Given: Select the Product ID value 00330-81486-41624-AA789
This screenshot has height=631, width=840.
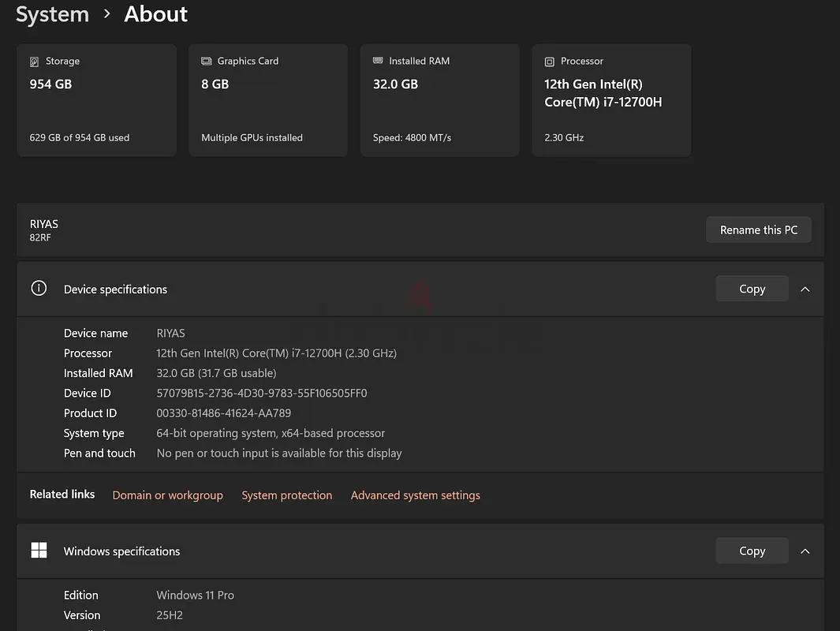Looking at the screenshot, I should pyautogui.click(x=223, y=413).
